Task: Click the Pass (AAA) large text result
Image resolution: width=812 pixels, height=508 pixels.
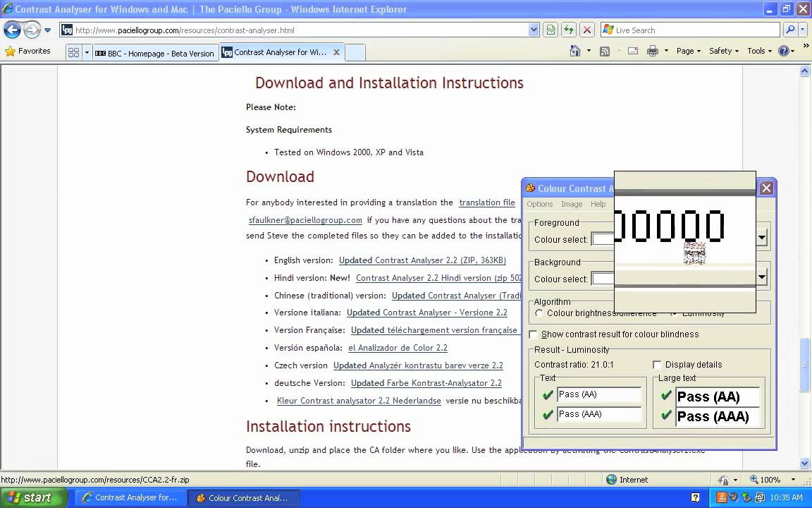Action: 718,417
